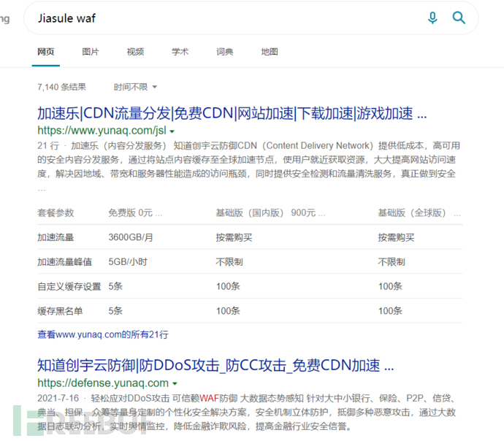Image resolution: width=504 pixels, height=441 pixels.
Task: Open the 加速乐|CDN流量分发 result title
Action: click(232, 113)
